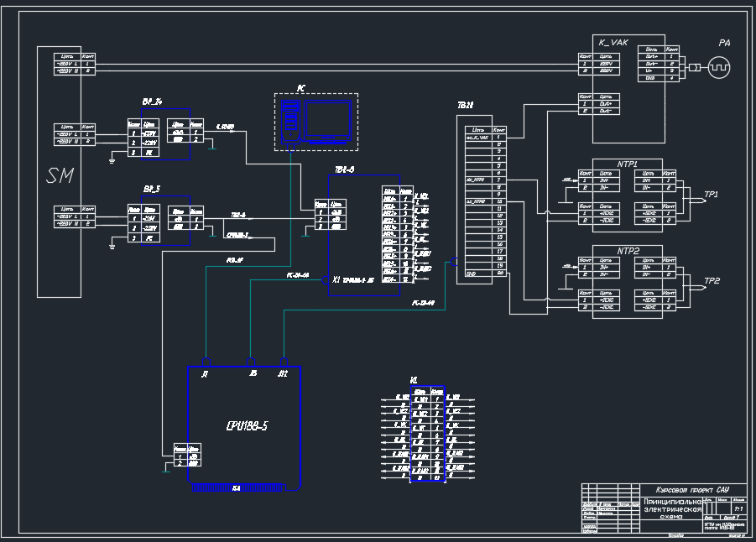Viewport: 756px width, 542px height.
Task: Click the J12 connector on CPU188-5
Action: point(284,362)
